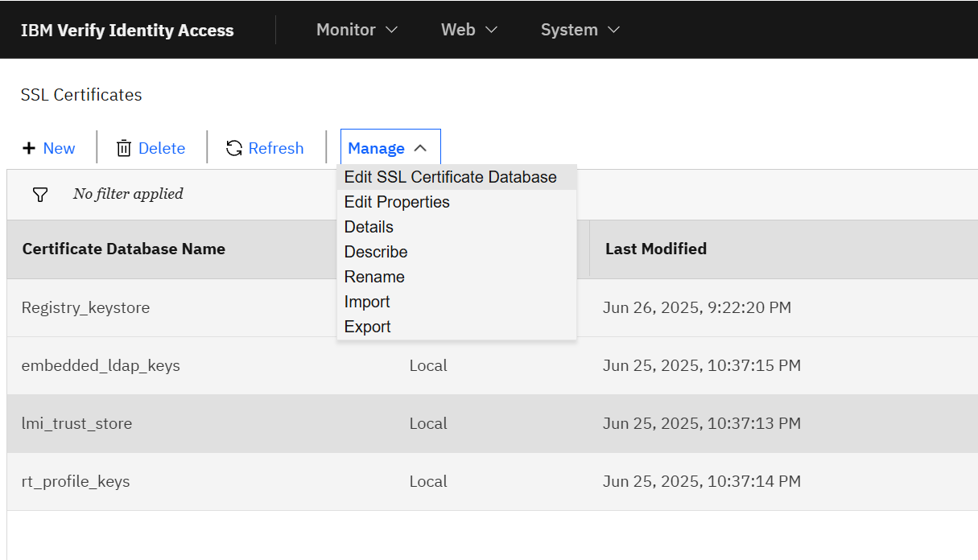Click the circular Refresh arrows icon
This screenshot has width=978, height=560.
click(x=234, y=148)
